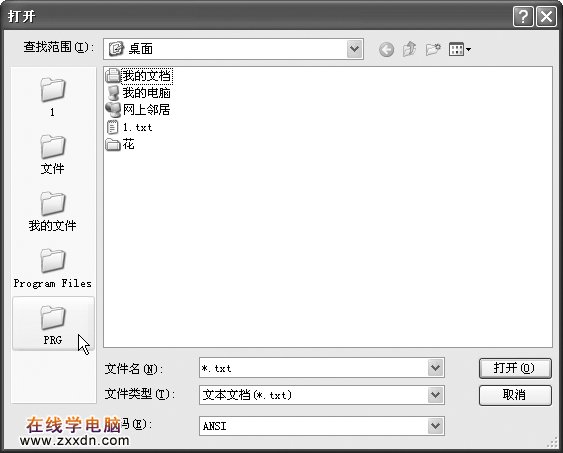Image resolution: width=563 pixels, height=453 pixels.
Task: Click the Back navigation arrow icon
Action: click(386, 49)
